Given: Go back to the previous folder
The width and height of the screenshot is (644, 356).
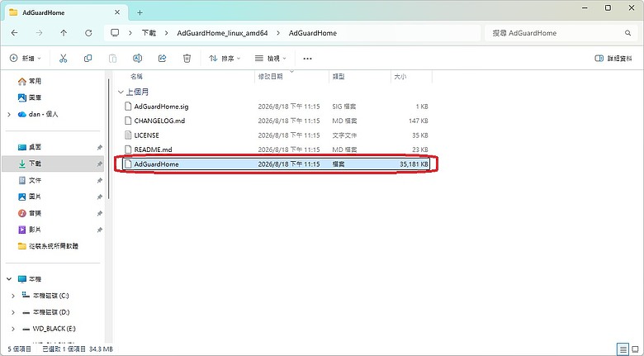Looking at the screenshot, I should (x=14, y=33).
